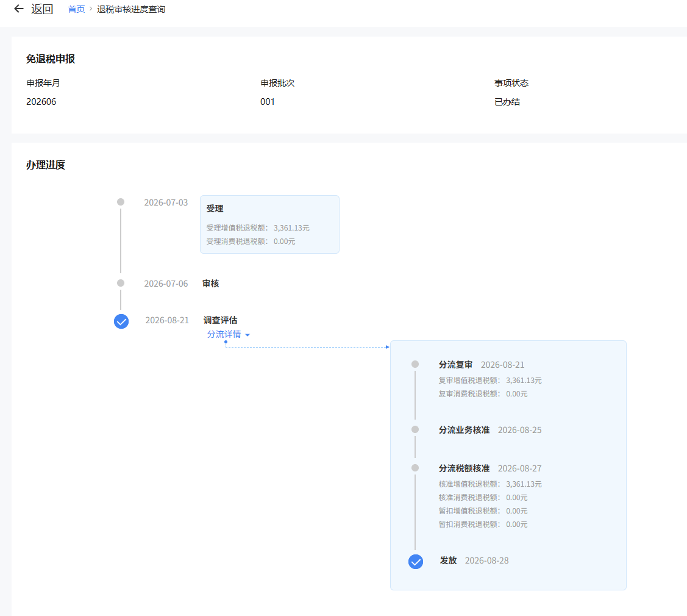Click the 调查评估 date 2026-08-21
Screen dimensions: 687x616
167,320
